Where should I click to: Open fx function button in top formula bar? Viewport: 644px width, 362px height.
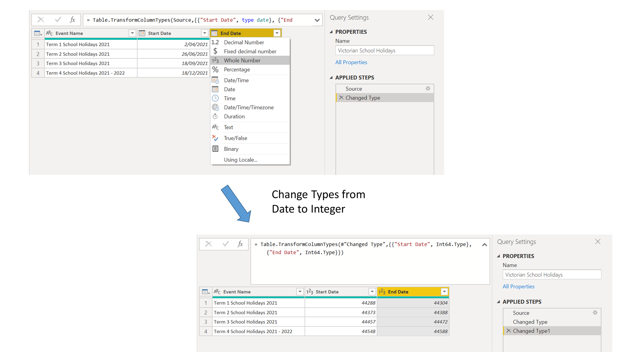(72, 20)
